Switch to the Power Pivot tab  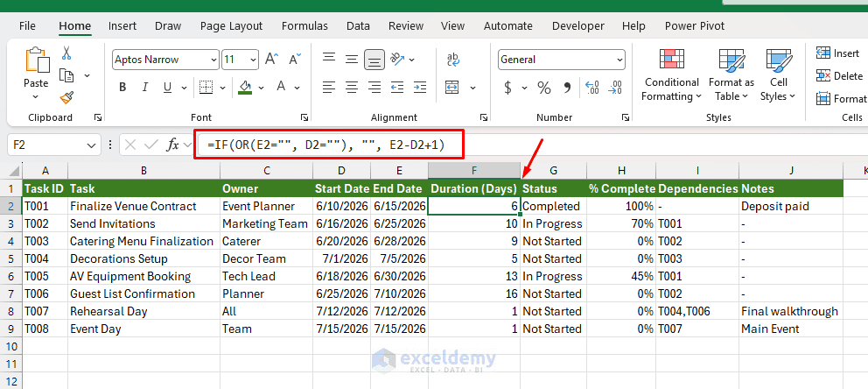[x=694, y=26]
